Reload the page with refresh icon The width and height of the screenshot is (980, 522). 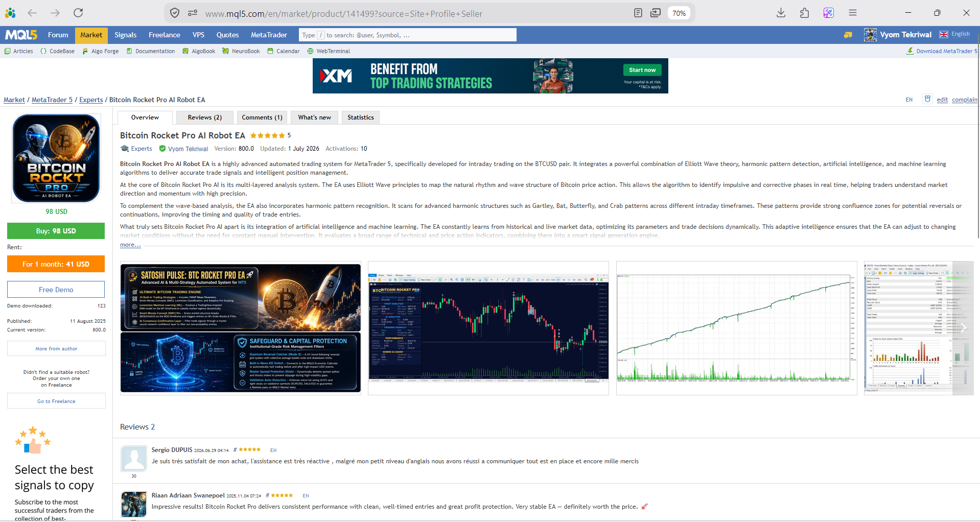(78, 13)
